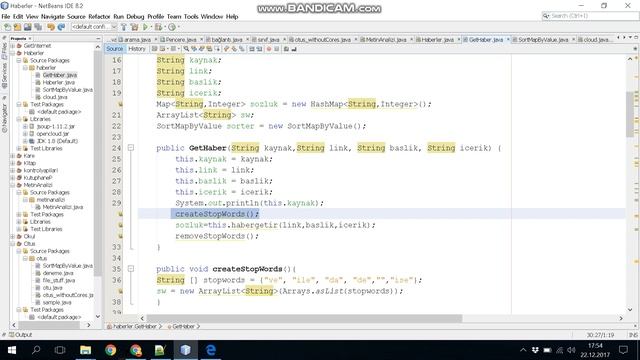
Task: Switch to Source view
Action: click(114, 49)
